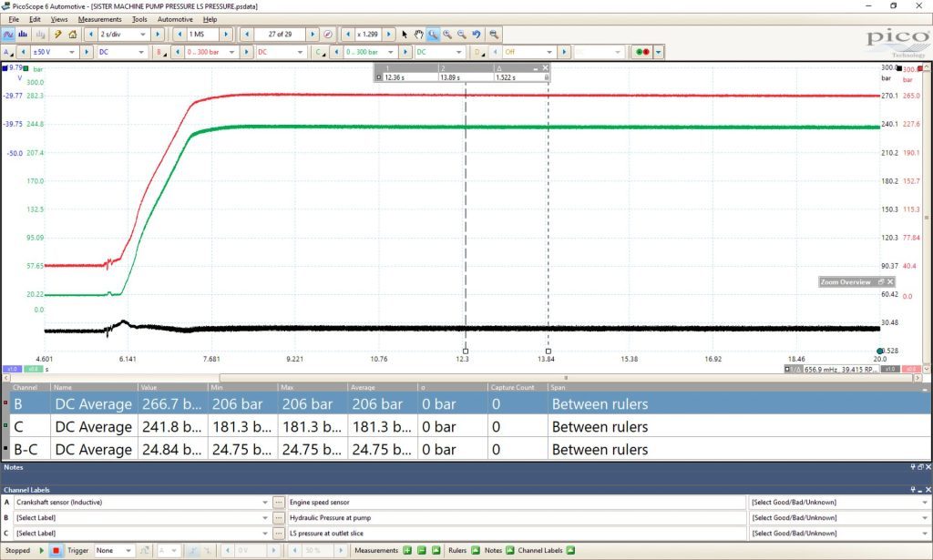933x560 pixels.
Task: Open Channel C options button
Action: point(320,52)
